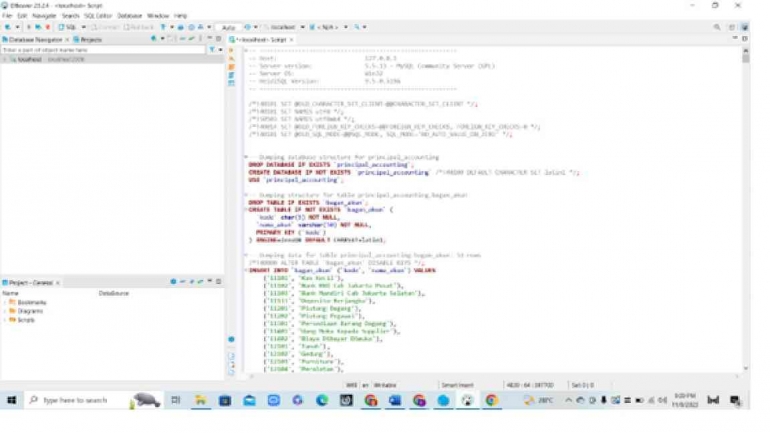Viewport: 770px width, 433px height.
Task: Open the Navigate menu
Action: click(44, 16)
